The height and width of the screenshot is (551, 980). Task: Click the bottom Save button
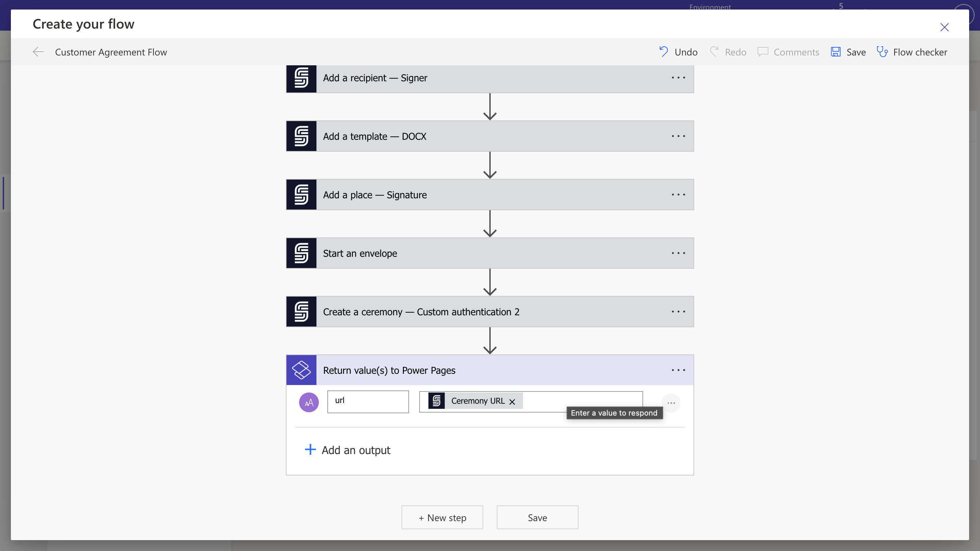coord(537,518)
